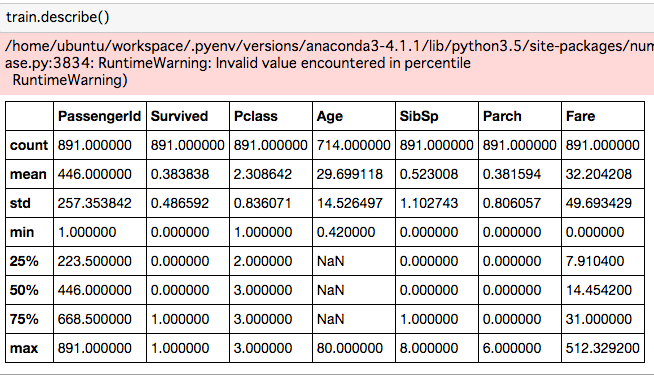Click the SibSp std value 1.102743
Screen dimensions: 654x376
click(x=429, y=203)
